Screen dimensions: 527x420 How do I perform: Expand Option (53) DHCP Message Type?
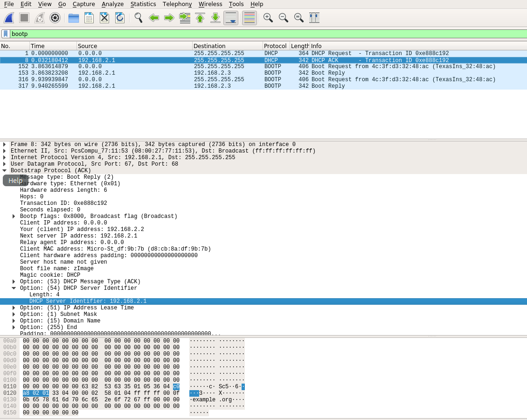click(x=14, y=282)
